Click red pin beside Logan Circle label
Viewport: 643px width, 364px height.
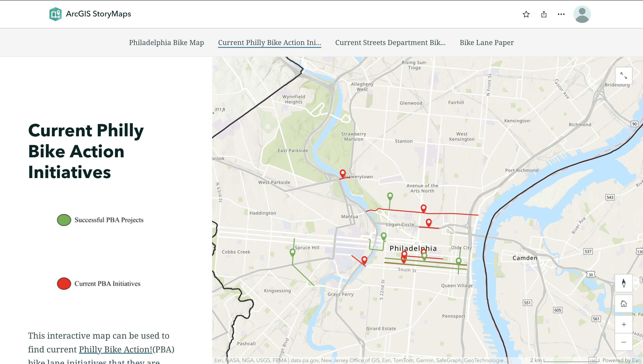(429, 222)
